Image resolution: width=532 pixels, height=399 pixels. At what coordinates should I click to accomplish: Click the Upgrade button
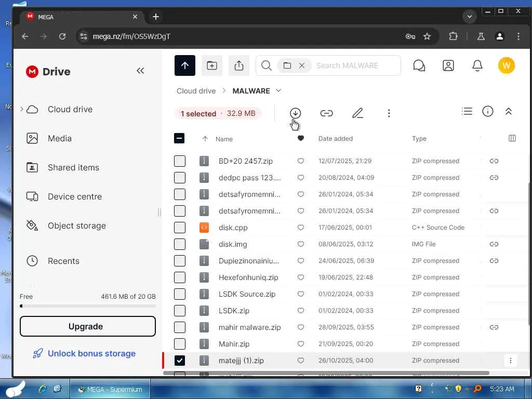point(87,326)
